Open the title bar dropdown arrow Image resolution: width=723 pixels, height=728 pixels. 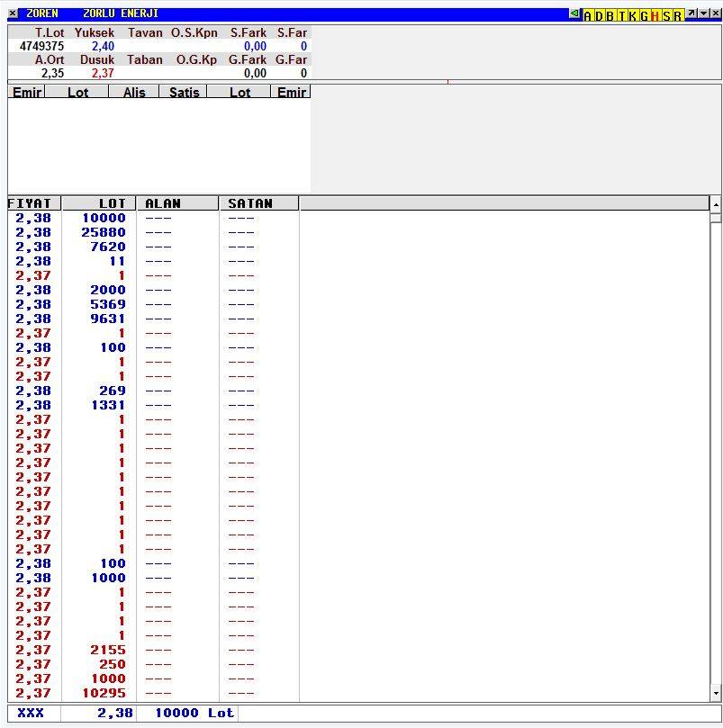pyautogui.click(x=703, y=14)
